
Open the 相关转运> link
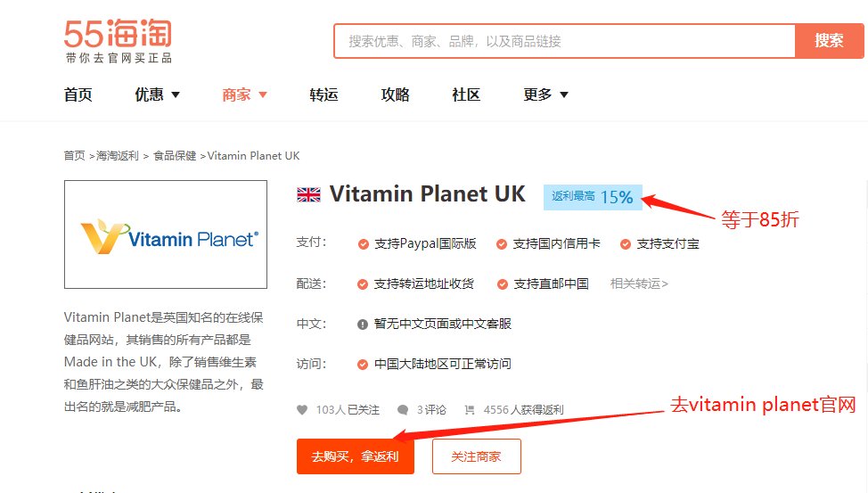[x=639, y=284]
